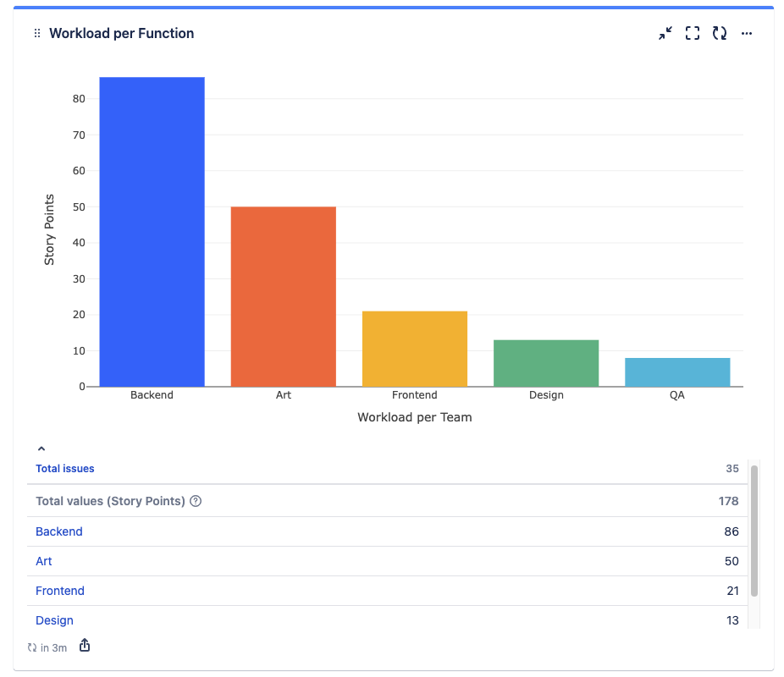Minimize the Workload per Function gadget
Viewport: 784px width, 677px height.
[x=665, y=33]
